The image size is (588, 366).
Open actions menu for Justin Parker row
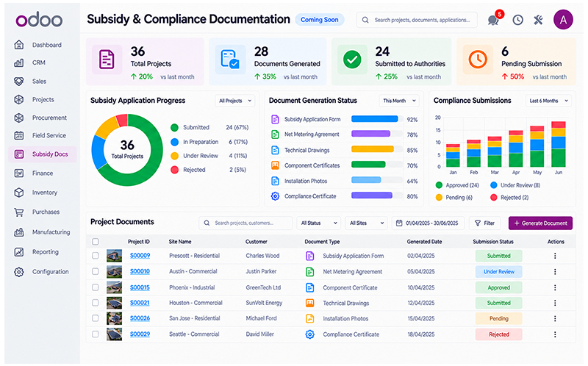point(555,271)
